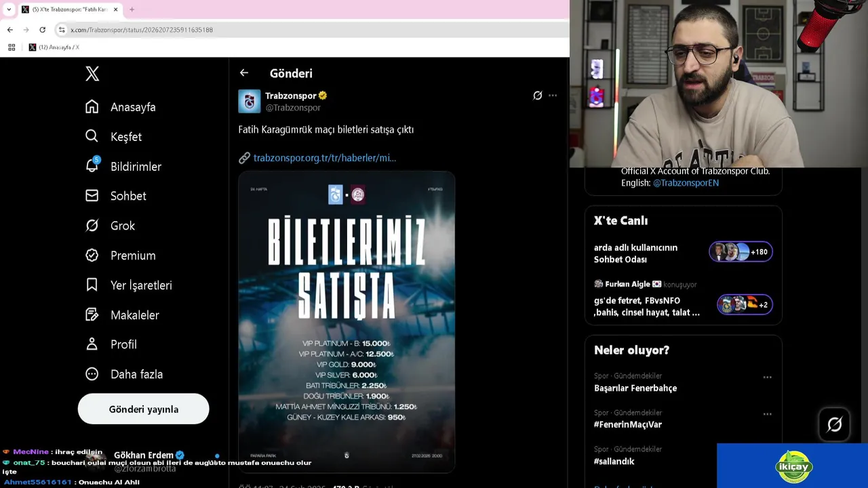Open Daha fazla circle icon

(x=92, y=373)
